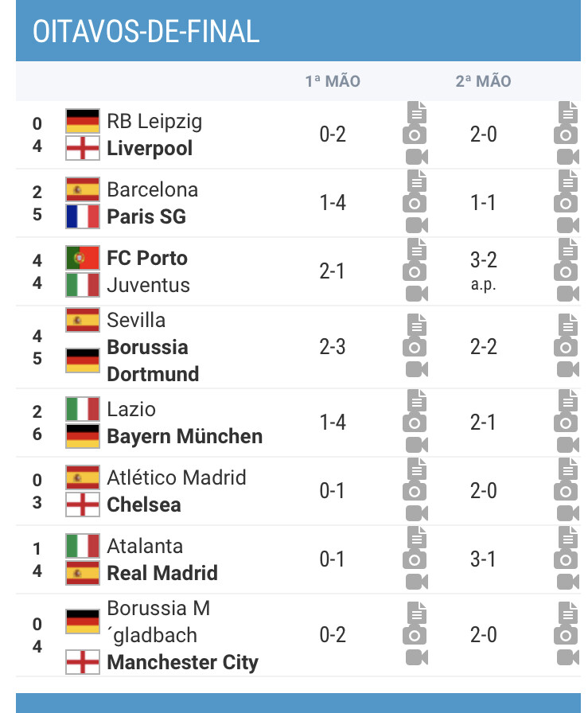Open Real Madrid team link

162,573
